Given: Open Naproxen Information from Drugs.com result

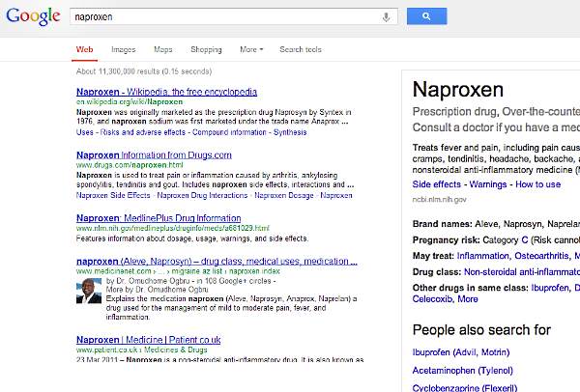Looking at the screenshot, I should [x=154, y=154].
